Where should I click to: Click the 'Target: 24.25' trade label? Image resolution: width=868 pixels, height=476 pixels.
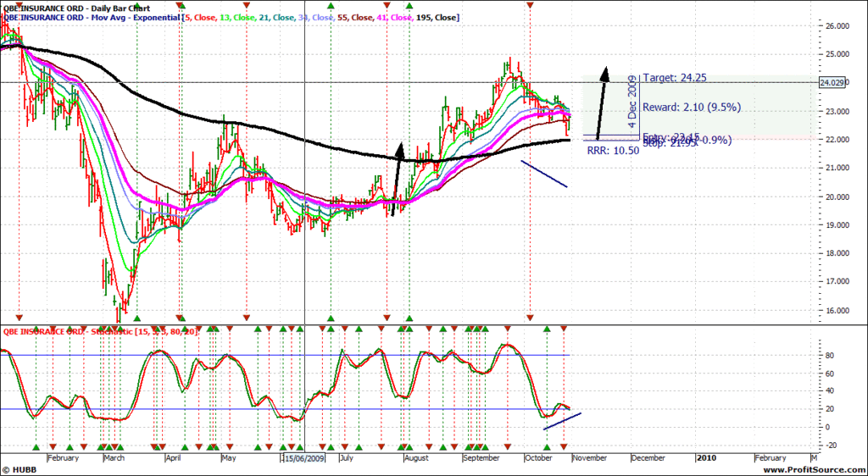[674, 79]
